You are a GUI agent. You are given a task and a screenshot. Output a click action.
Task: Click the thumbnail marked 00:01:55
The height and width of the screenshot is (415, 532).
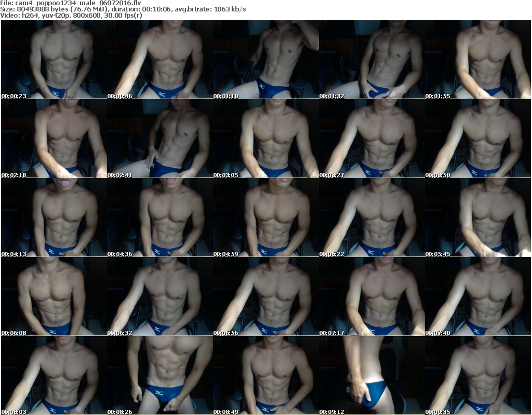pyautogui.click(x=478, y=60)
